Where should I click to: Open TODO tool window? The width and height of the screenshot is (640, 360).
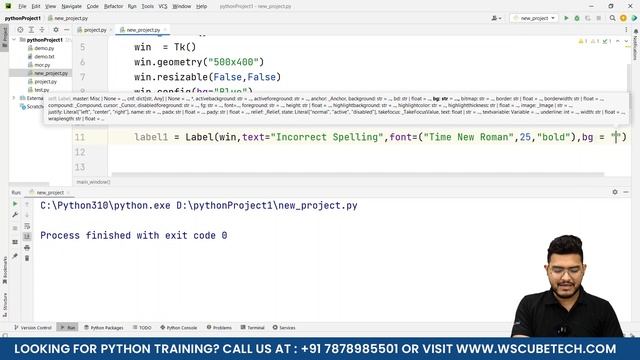coord(142,327)
